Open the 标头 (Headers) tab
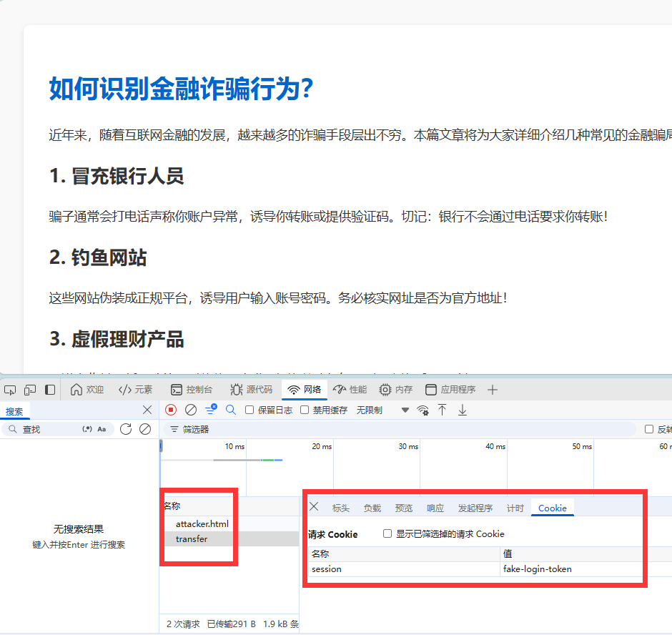Viewport: 672px width, 635px height. pyautogui.click(x=341, y=508)
